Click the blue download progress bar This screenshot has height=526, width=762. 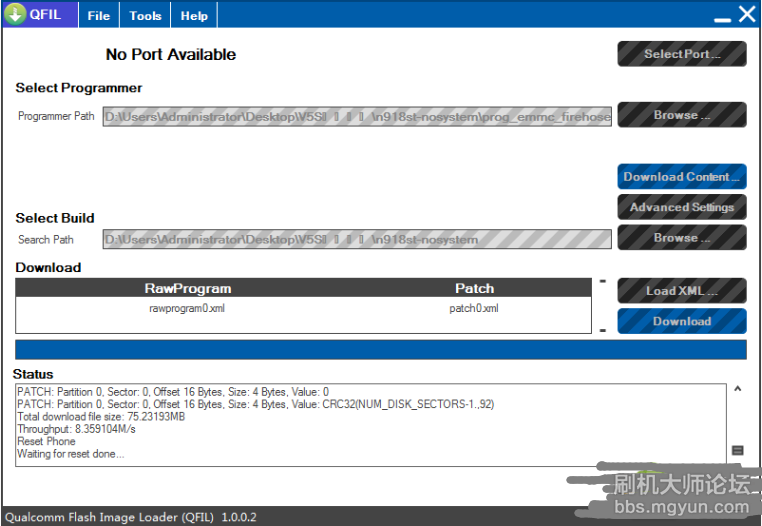(x=381, y=350)
